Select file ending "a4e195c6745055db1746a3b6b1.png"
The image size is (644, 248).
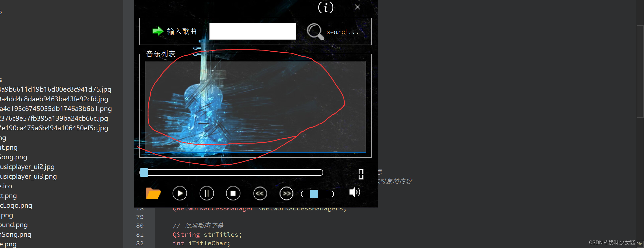point(56,109)
